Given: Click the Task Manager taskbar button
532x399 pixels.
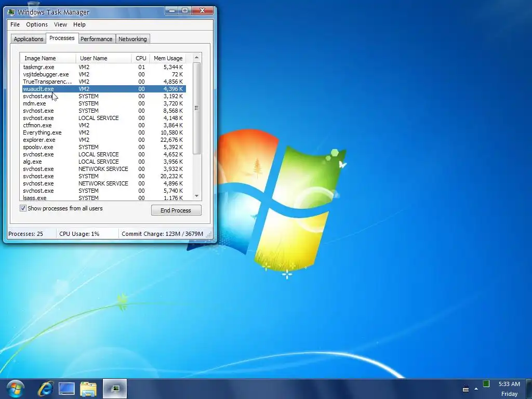Looking at the screenshot, I should [x=115, y=389].
